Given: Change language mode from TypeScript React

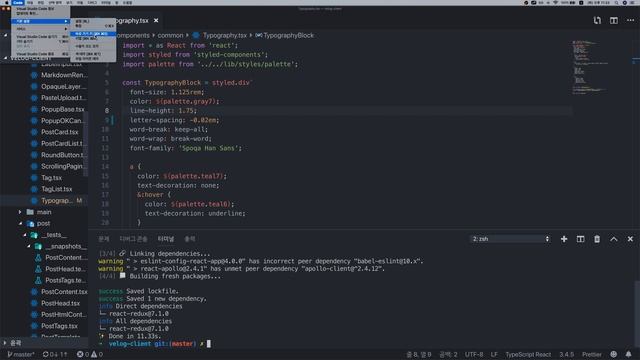Looking at the screenshot, I should [x=528, y=354].
